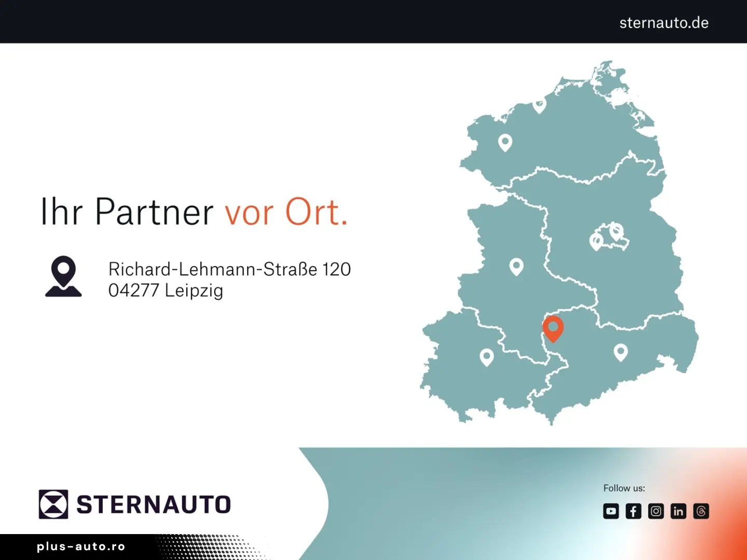Click the "Ihr Partner vor Ort." headline
The width and height of the screenshot is (747, 560).
pyautogui.click(x=194, y=212)
